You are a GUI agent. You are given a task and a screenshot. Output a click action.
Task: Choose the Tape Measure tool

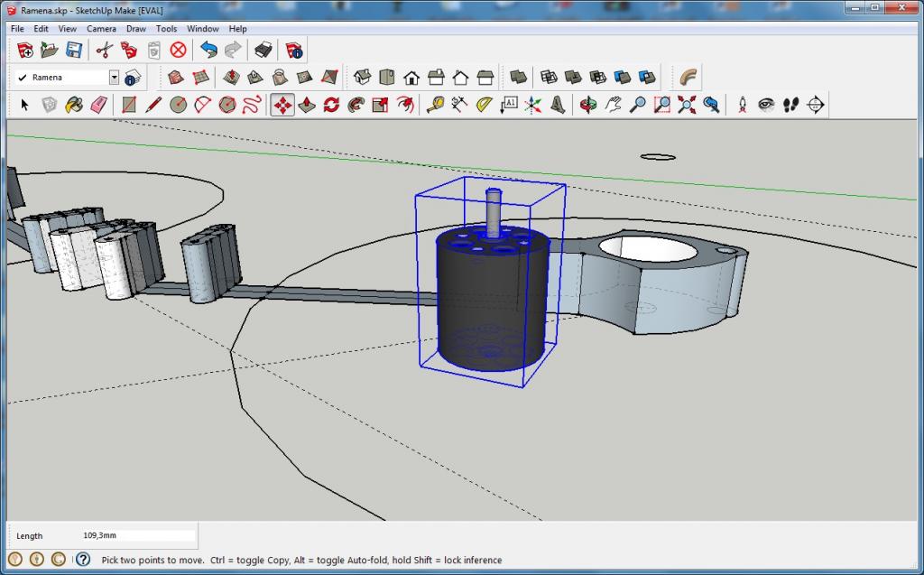pos(435,105)
